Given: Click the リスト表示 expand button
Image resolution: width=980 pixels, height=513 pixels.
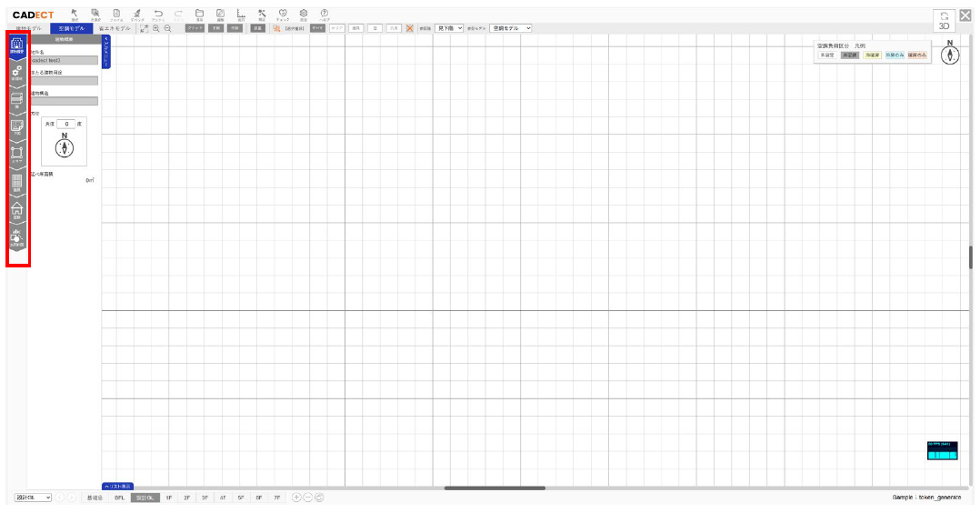Looking at the screenshot, I should [x=117, y=487].
